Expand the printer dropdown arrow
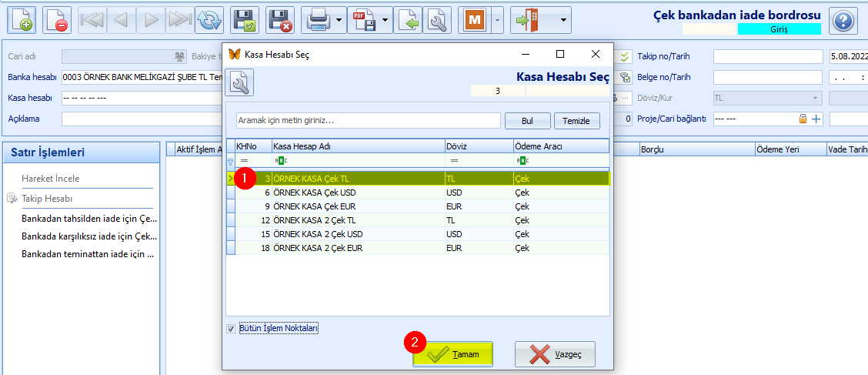 (x=339, y=19)
